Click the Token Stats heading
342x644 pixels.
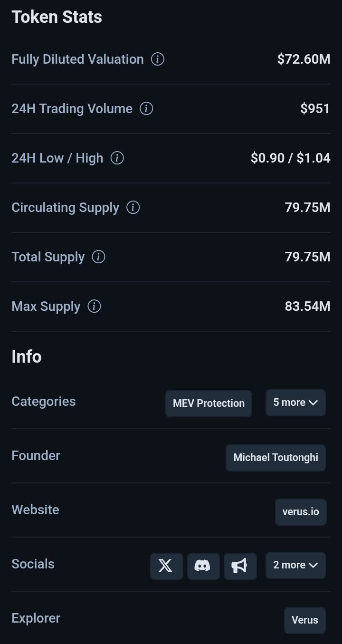point(57,17)
